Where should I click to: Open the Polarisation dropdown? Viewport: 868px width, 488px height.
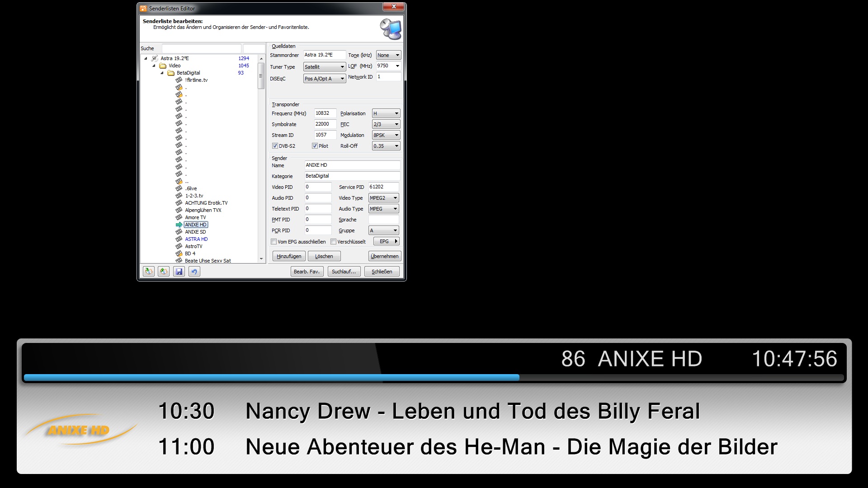coord(386,113)
